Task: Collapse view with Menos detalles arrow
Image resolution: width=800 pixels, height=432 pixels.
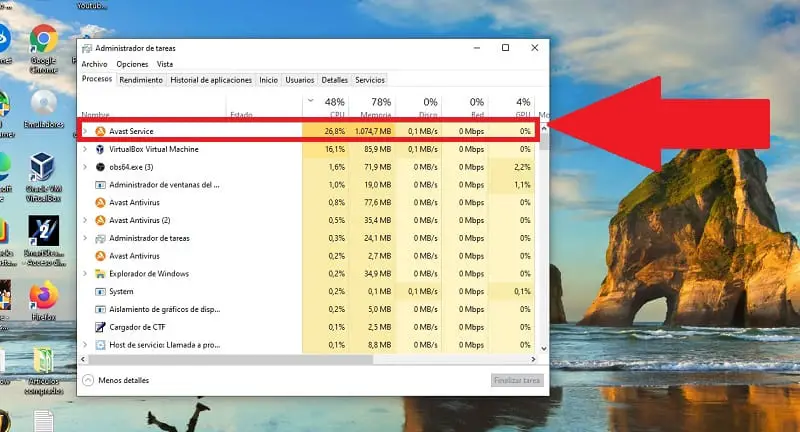Action: point(88,380)
